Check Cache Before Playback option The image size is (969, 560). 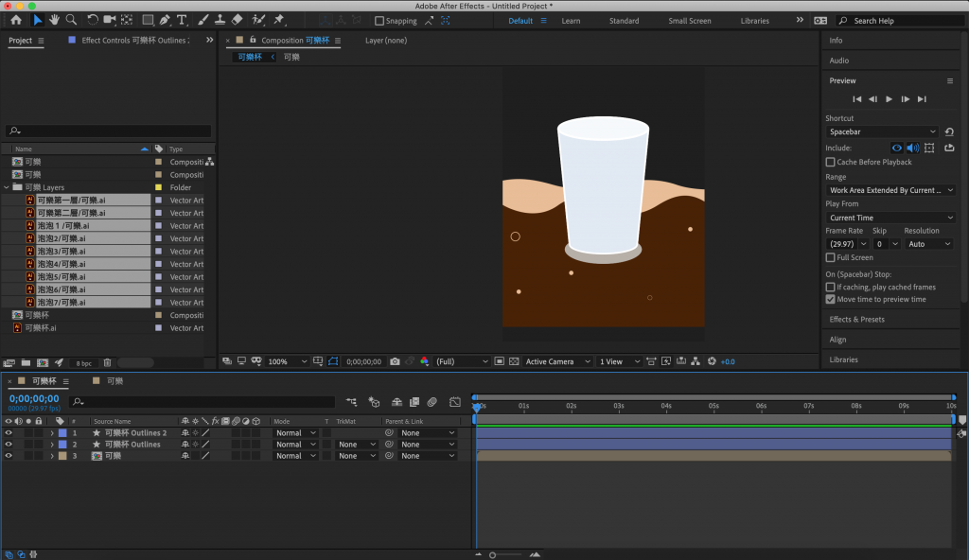click(831, 162)
